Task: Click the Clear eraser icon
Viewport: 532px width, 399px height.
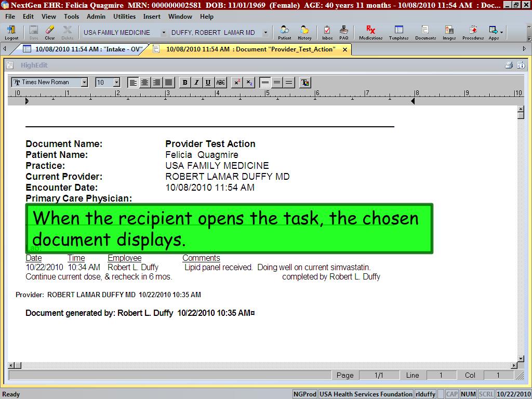Action: coord(49,33)
